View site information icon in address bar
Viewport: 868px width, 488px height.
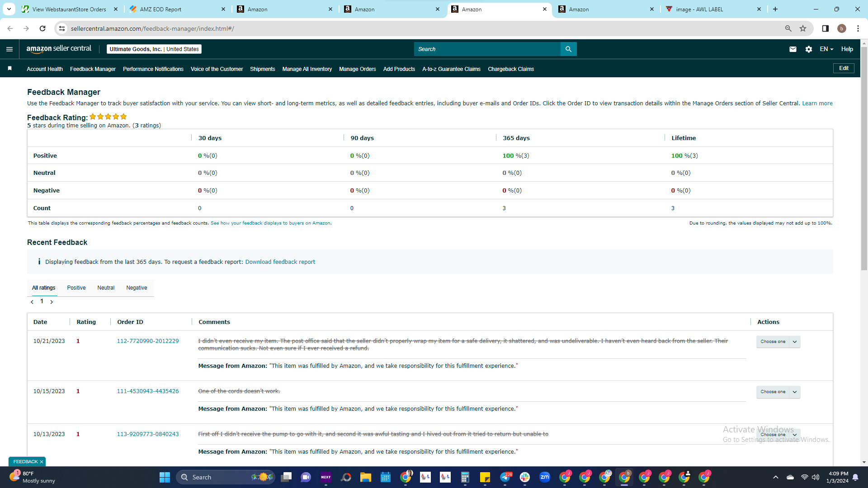pyautogui.click(x=62, y=28)
